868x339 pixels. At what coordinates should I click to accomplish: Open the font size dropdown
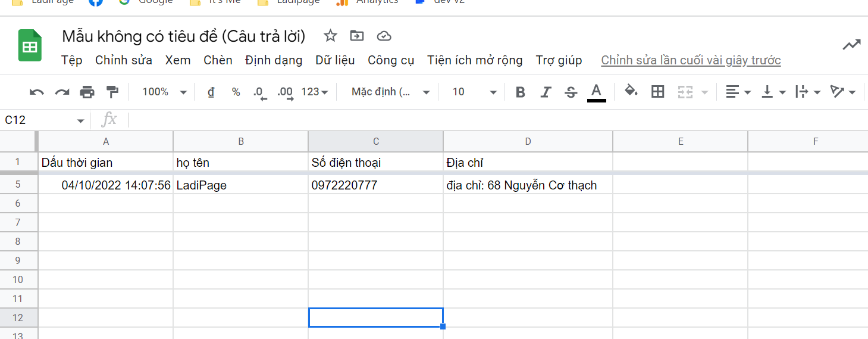click(x=474, y=92)
